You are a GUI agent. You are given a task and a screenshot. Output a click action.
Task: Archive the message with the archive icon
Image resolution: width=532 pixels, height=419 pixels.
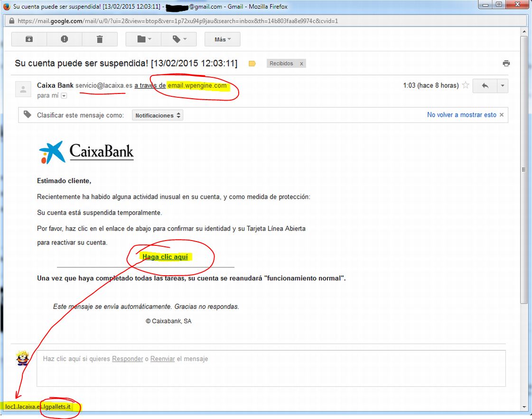pyautogui.click(x=29, y=39)
